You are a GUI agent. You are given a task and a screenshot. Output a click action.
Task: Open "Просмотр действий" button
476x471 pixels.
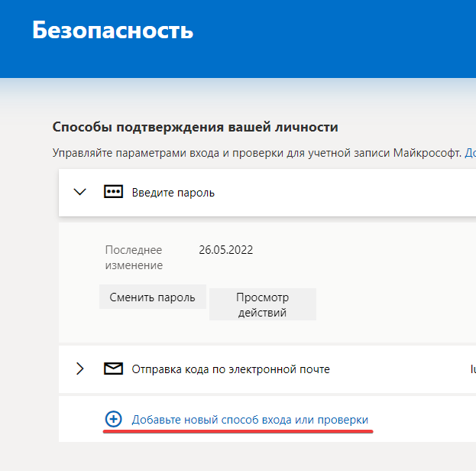click(262, 304)
